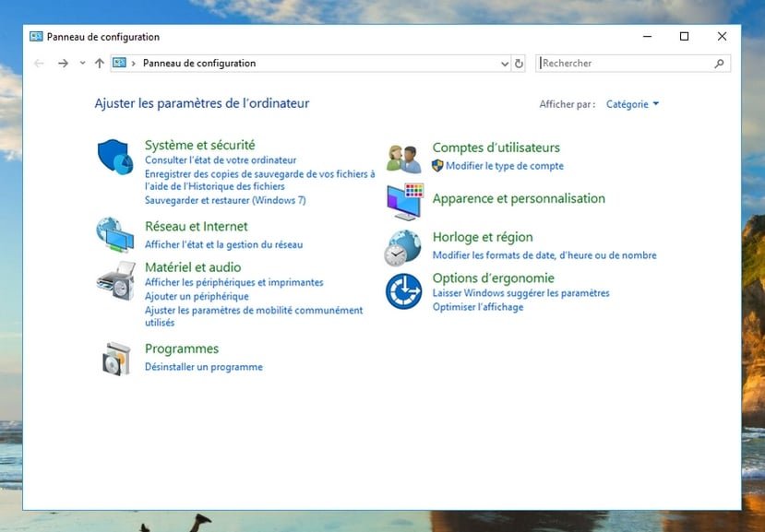765x532 pixels.
Task: Click Panneau de configuration in address bar
Action: tap(199, 63)
